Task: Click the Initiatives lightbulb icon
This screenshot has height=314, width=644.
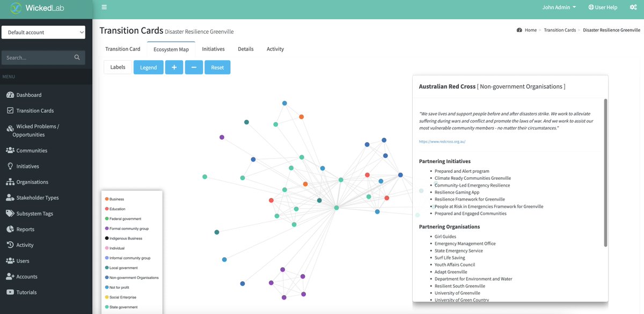Action: click(10, 166)
